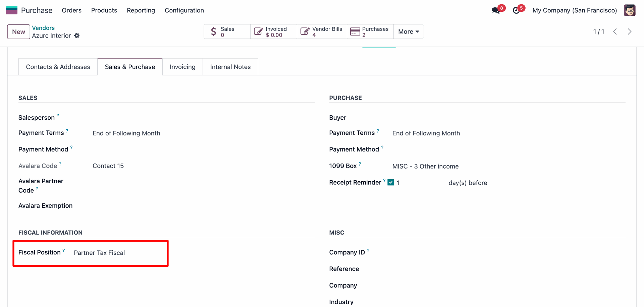Go to next record arrow
Image resolution: width=644 pixels, height=307 pixels.
629,32
